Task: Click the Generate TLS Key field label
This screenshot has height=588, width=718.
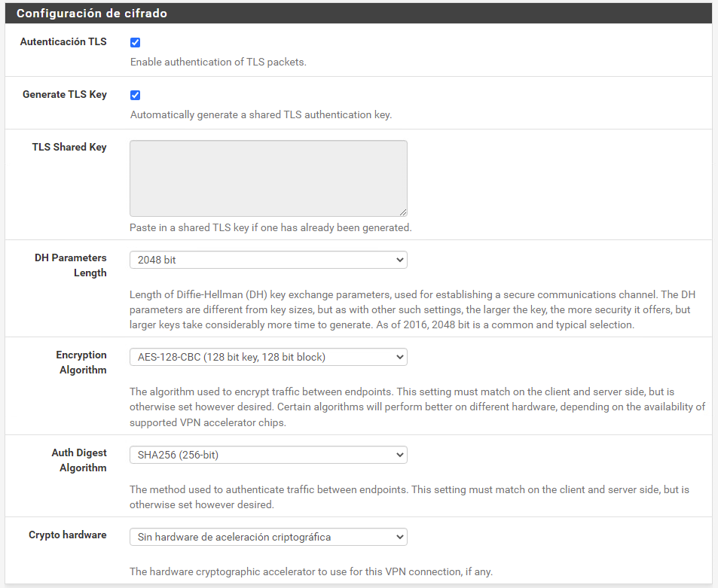Action: [x=65, y=95]
